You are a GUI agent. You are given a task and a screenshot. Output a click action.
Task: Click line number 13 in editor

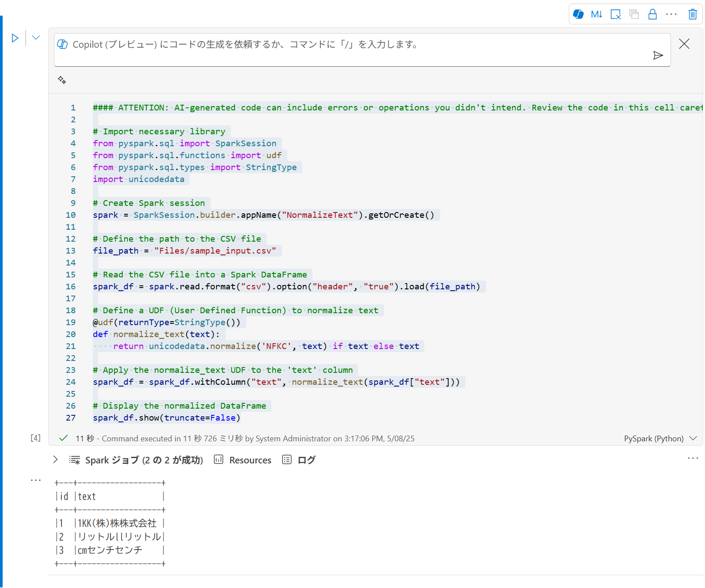pos(71,251)
